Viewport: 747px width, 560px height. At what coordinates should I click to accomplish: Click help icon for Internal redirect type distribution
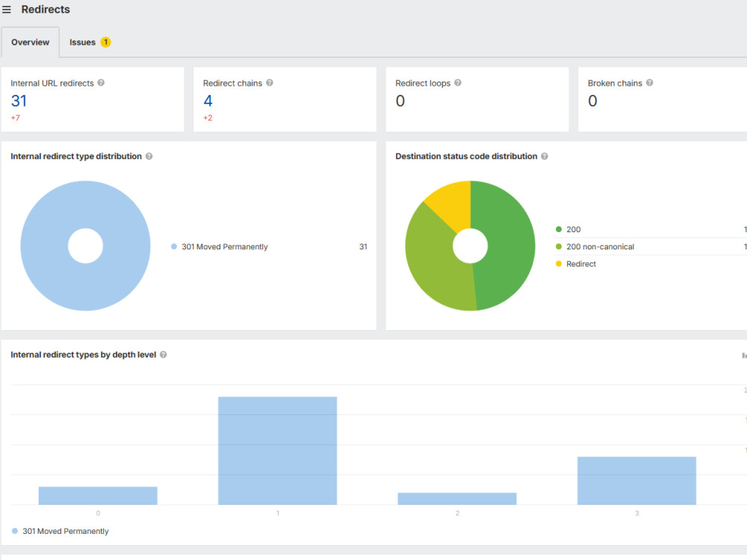(149, 156)
